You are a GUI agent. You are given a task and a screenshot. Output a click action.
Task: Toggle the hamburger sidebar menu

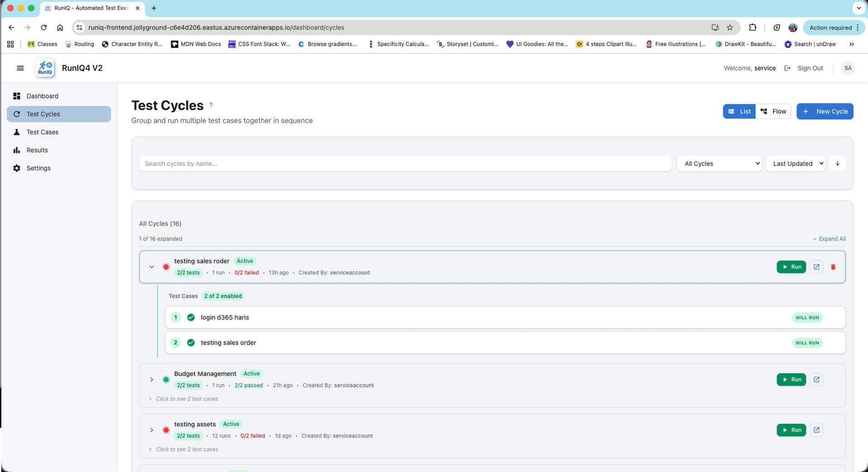[x=20, y=68]
